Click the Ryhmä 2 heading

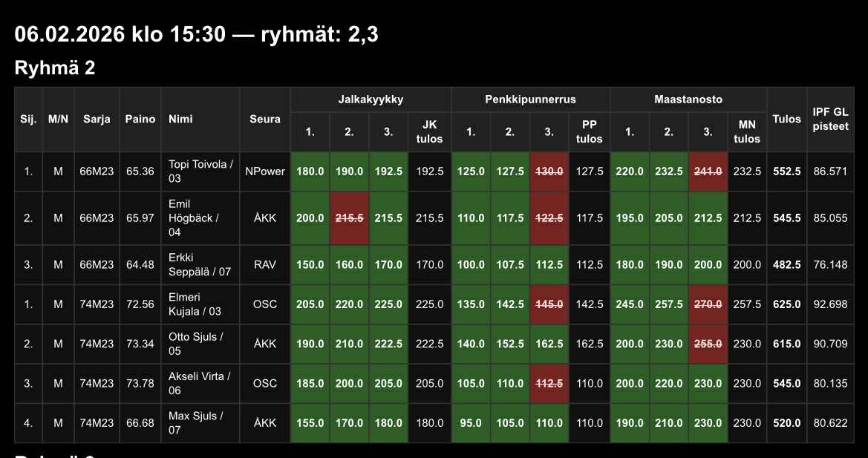click(55, 68)
